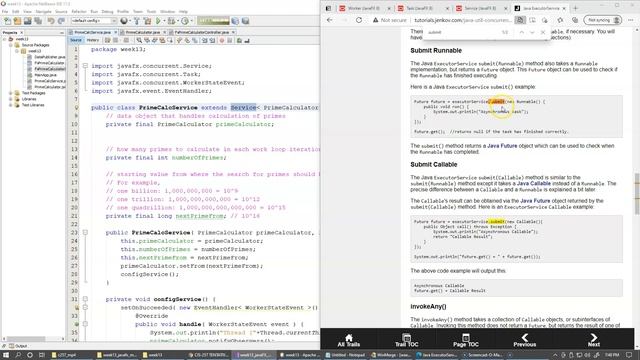This screenshot has width=640, height=360.
Task: Click the Windows Start button
Action: [x=6, y=355]
